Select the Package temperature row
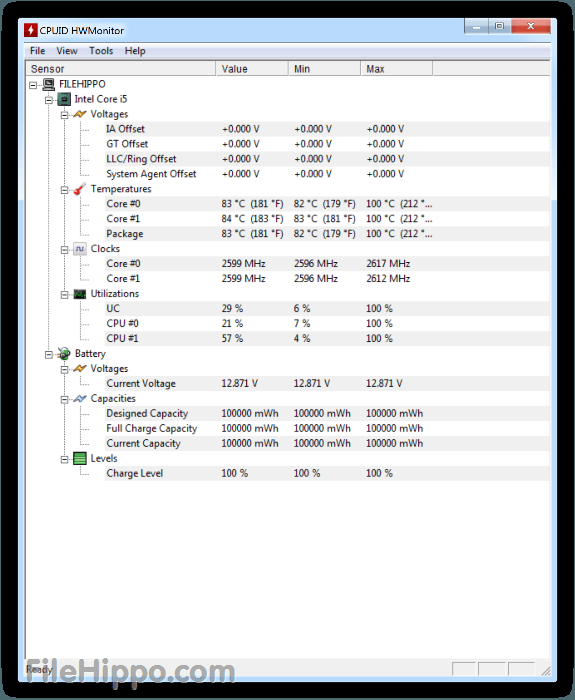 tap(327, 234)
